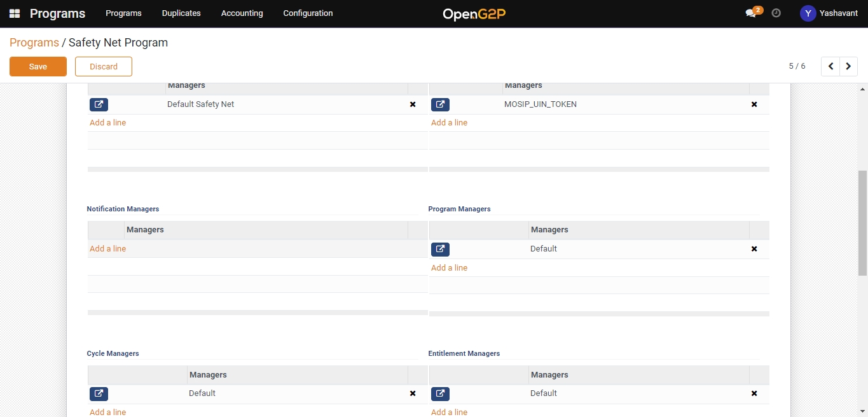Image resolution: width=868 pixels, height=417 pixels.
Task: Open the Default Safety Net manager record
Action: tap(99, 104)
